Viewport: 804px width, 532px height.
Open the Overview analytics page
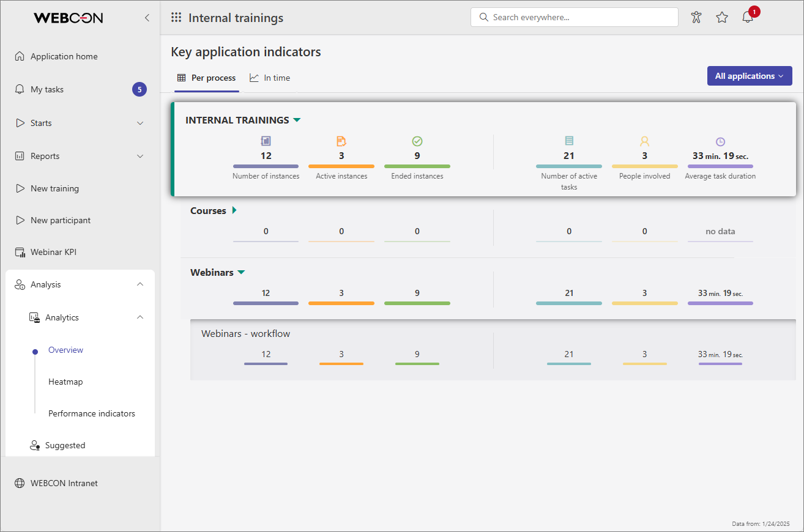(x=65, y=350)
